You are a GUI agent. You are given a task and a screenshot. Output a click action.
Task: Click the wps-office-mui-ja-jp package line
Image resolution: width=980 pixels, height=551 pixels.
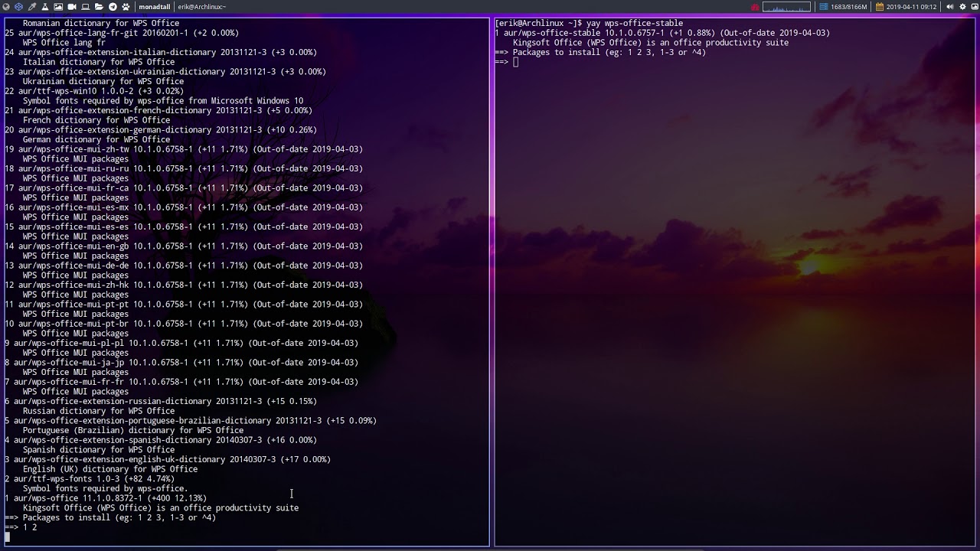(181, 363)
